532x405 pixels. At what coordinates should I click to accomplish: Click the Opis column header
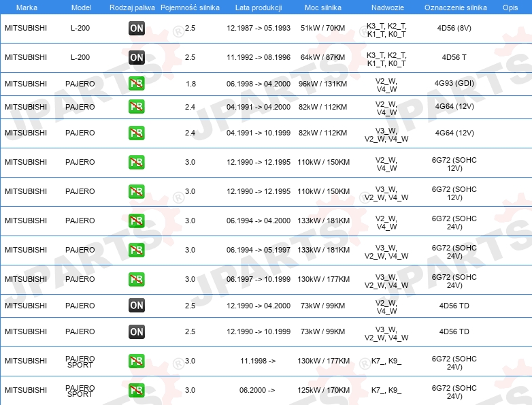(x=510, y=7)
